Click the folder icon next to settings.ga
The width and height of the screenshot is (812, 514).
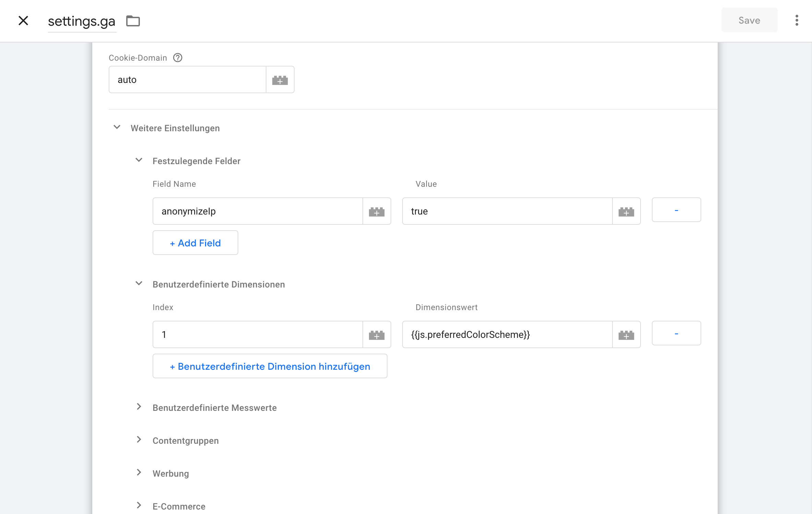tap(133, 21)
